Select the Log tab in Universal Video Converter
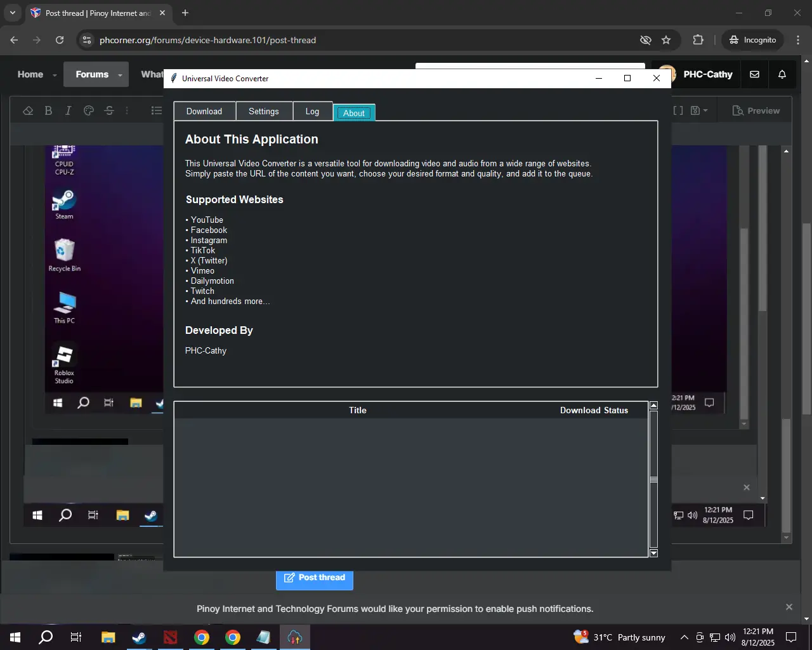 312,111
